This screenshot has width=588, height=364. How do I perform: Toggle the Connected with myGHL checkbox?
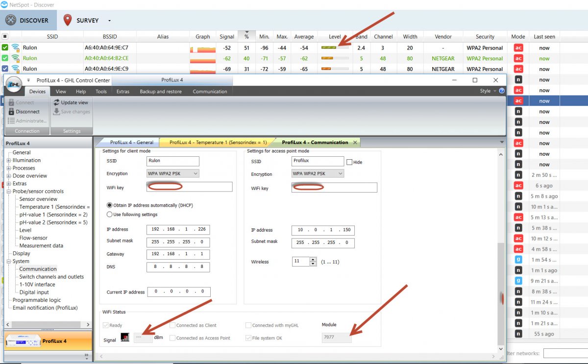tap(248, 325)
